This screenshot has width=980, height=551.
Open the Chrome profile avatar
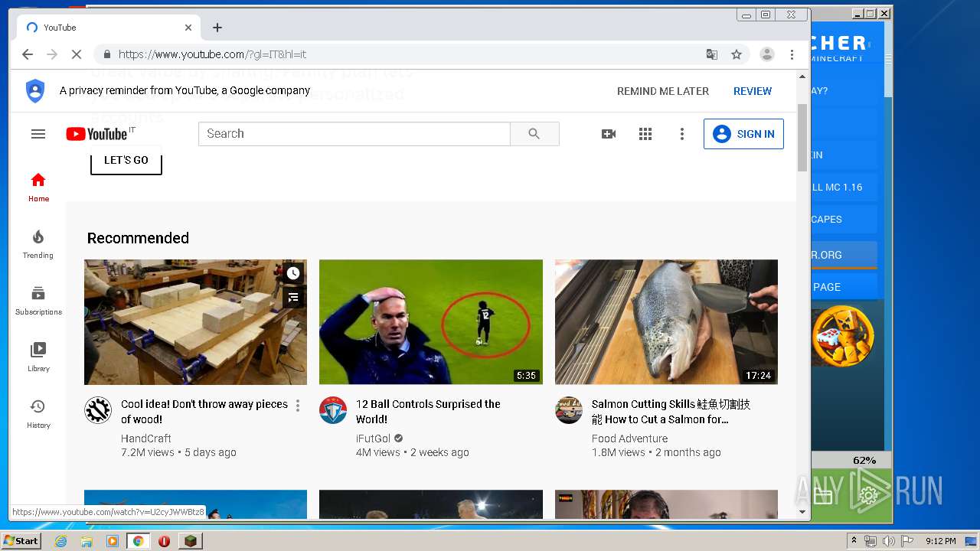[x=766, y=54]
